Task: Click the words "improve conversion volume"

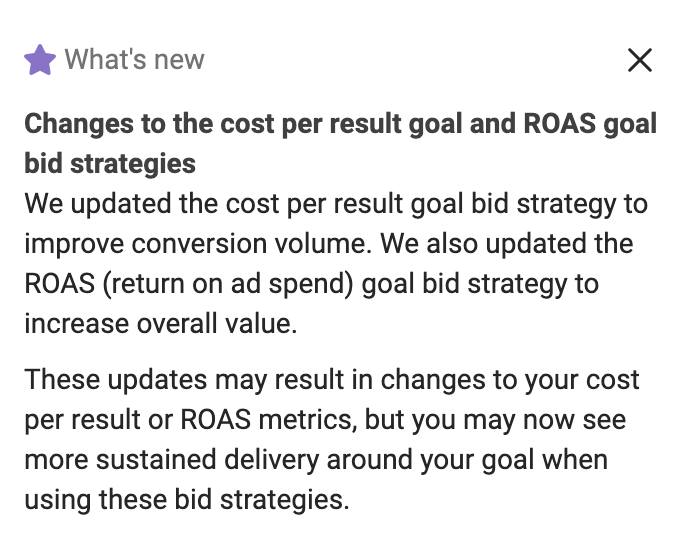Action: pos(198,244)
